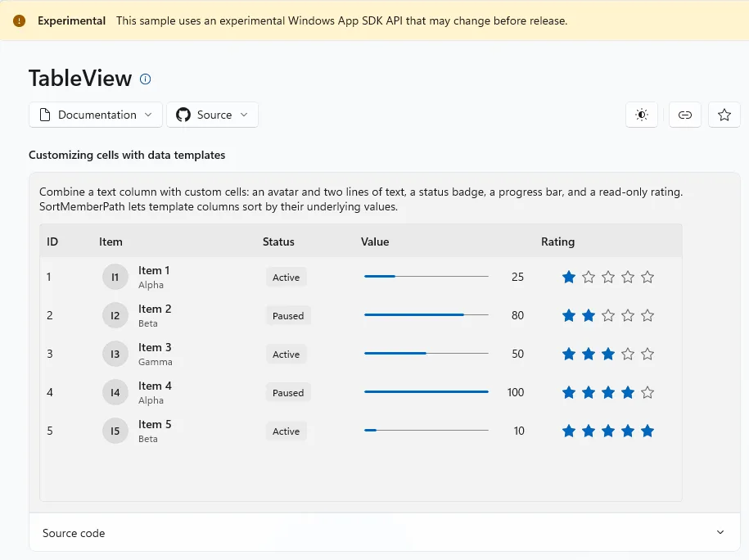Click the progress bar showing value 10
749x560 pixels.
point(426,430)
